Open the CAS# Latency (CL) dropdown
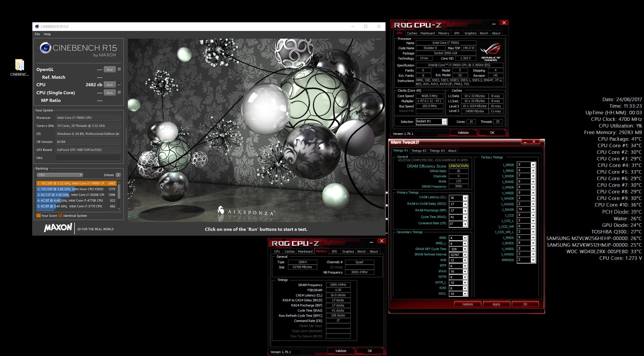The height and width of the screenshot is (356, 644). 465,198
